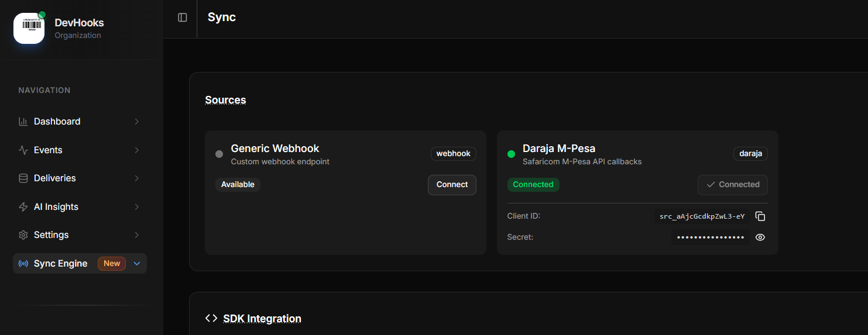Click the Daraja M-Pesa green status dot

tap(511, 154)
